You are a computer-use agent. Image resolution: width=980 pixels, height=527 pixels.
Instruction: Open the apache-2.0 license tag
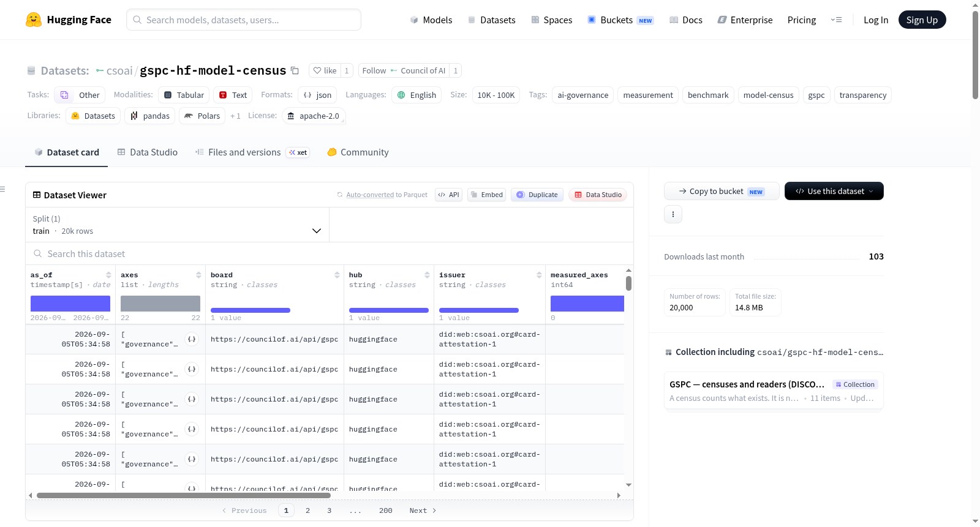tap(314, 116)
